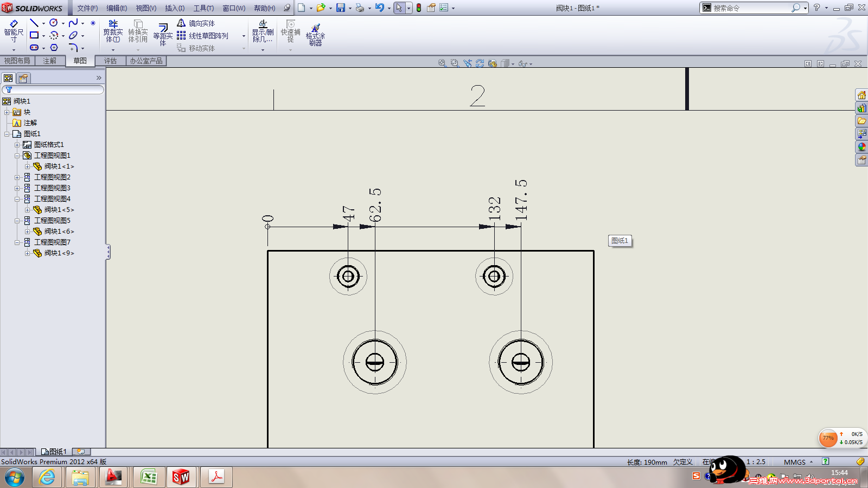Switch to the PropertyManager panel tab
The width and height of the screenshot is (868, 488).
tap(23, 78)
